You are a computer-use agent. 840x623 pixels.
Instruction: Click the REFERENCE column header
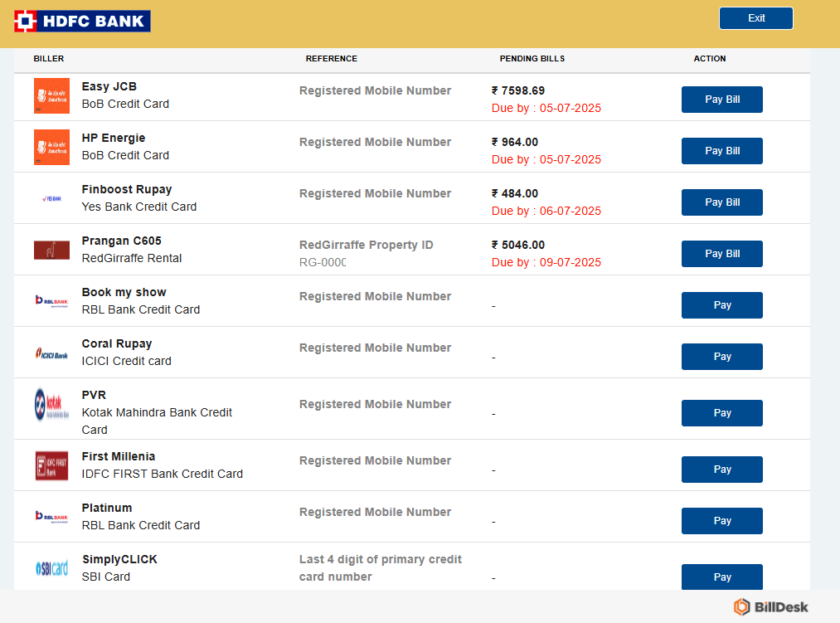332,58
